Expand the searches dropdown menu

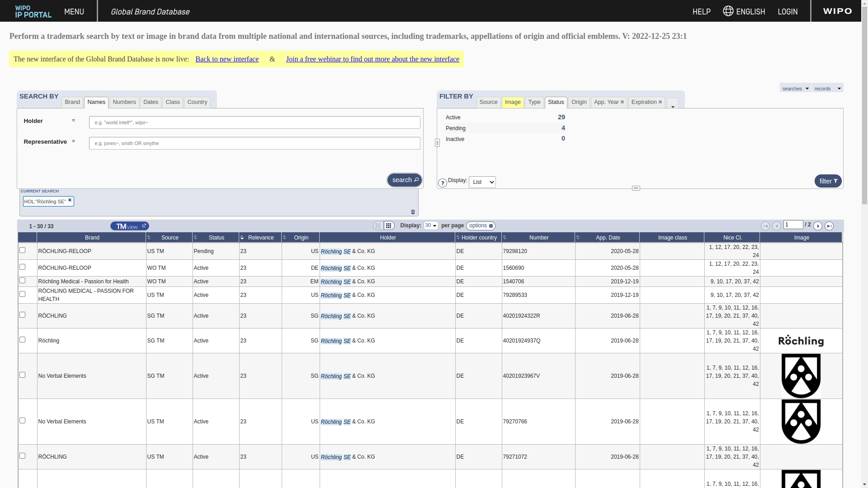[x=795, y=88]
